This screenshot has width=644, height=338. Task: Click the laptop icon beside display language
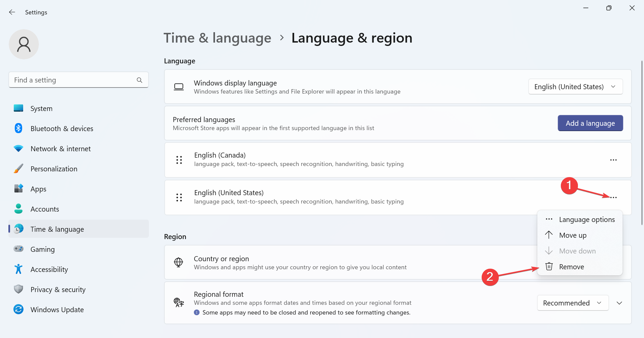(x=179, y=87)
